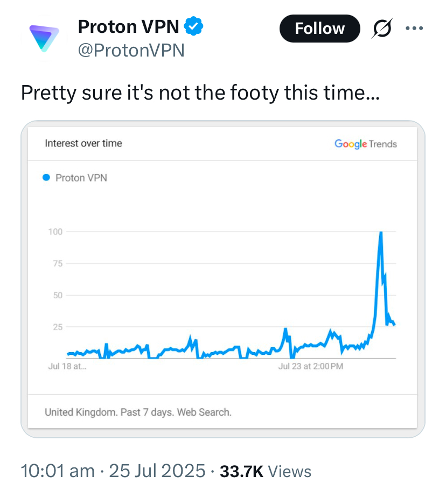Screen dimensions: 446x504
Task: Click the tweet text about the footy
Action: [200, 93]
